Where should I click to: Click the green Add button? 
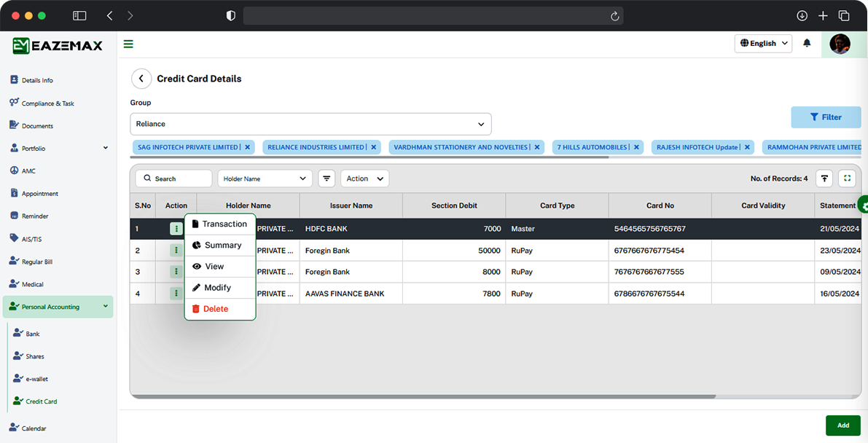[x=843, y=426]
